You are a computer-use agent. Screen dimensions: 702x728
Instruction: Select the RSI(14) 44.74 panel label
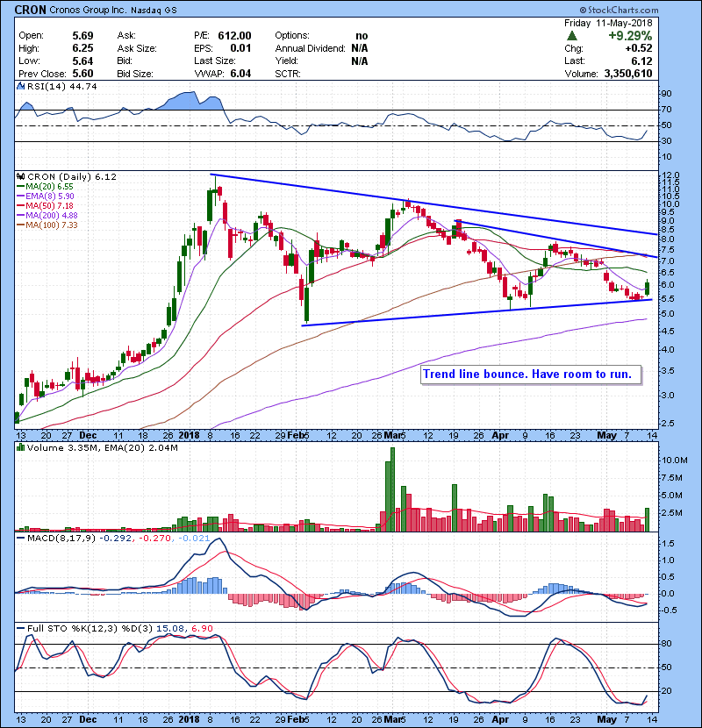pos(61,86)
